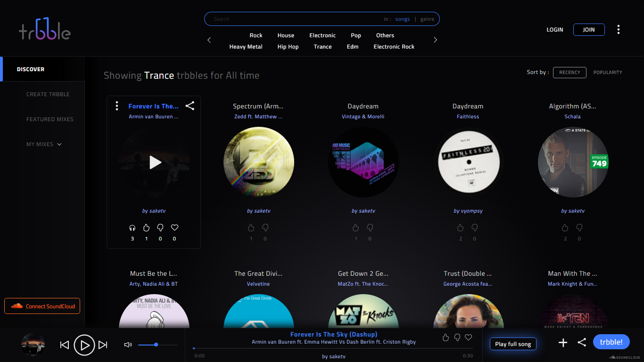644x362 pixels.
Task: Click the plus icon in player bar
Action: [x=563, y=343]
